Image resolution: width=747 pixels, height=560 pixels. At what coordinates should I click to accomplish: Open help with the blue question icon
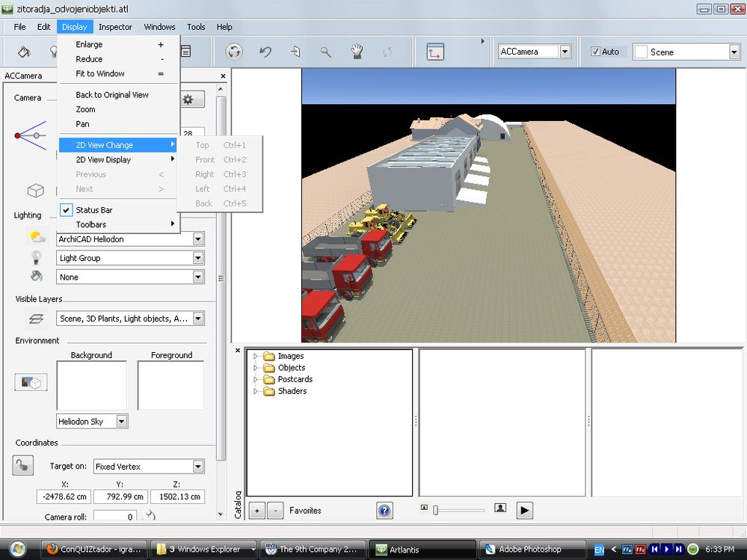pyautogui.click(x=384, y=511)
